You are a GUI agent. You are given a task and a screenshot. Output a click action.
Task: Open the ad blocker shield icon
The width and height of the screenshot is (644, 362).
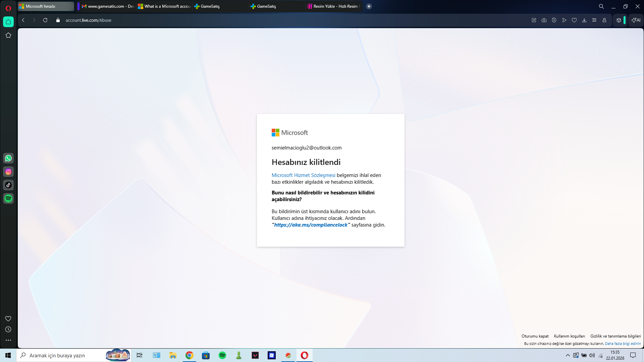pyautogui.click(x=554, y=20)
